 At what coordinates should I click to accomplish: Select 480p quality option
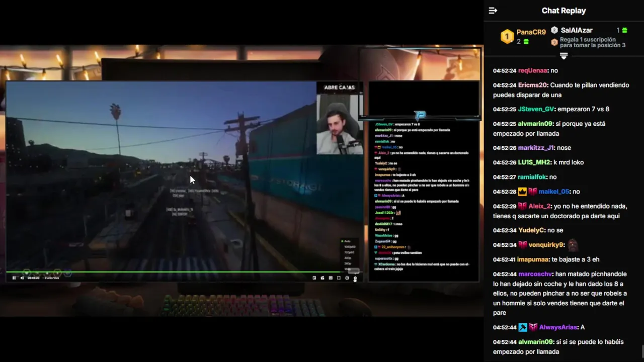[348, 258]
